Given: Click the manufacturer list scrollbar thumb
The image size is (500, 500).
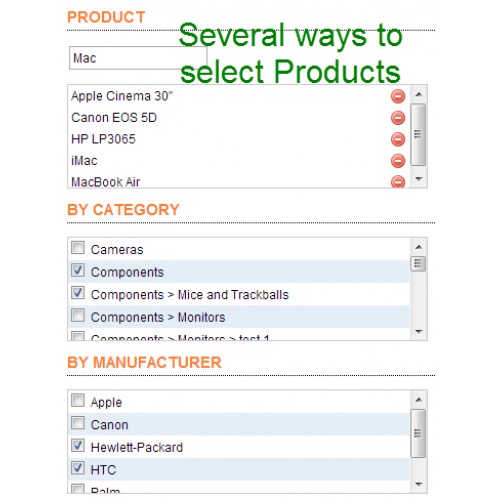Looking at the screenshot, I should [x=418, y=433].
